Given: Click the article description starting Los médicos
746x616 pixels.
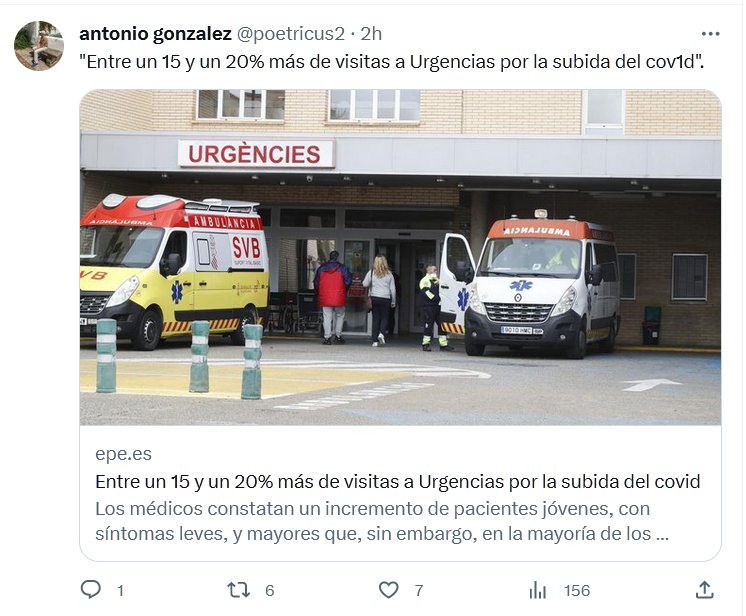Looking at the screenshot, I should (382, 521).
